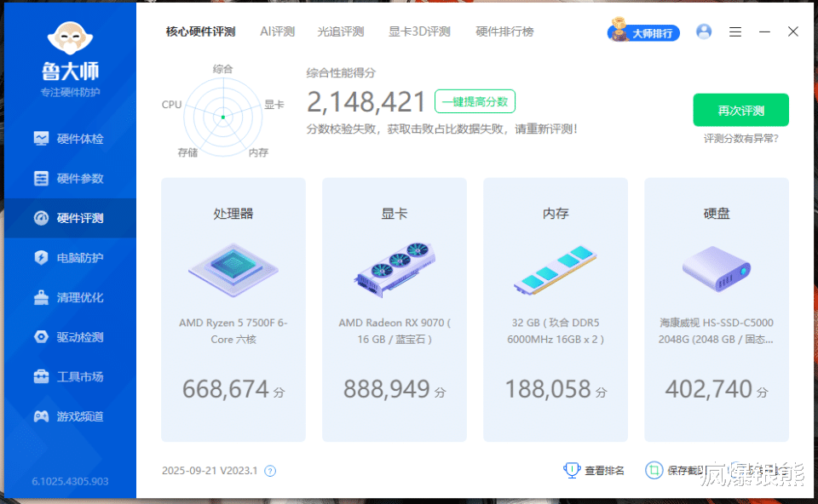
Task: Click the 32 GB DDR5 memory text
Action: click(x=555, y=331)
